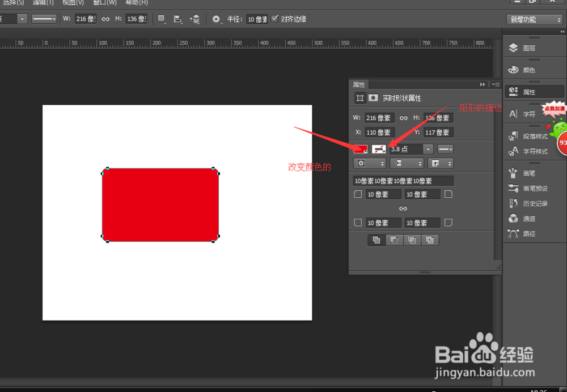Open the 路径 (Paths) panel

point(523,233)
